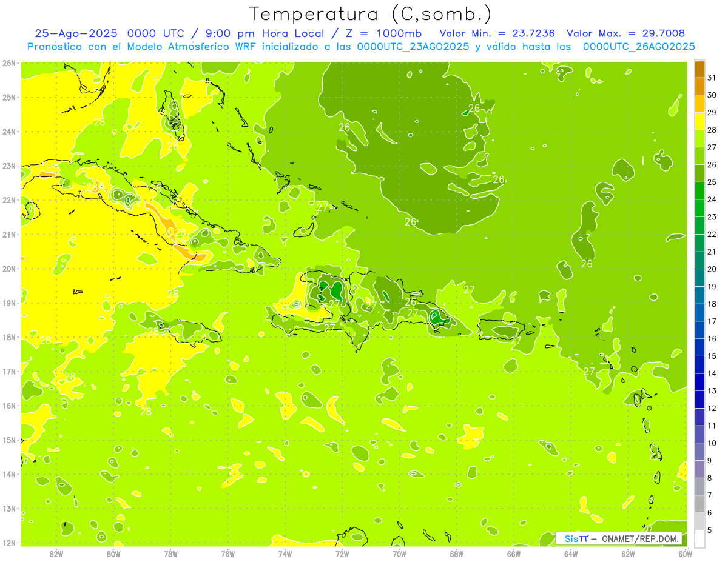Image resolution: width=728 pixels, height=562 pixels.
Task: Click the "13N" latitude axis label
Action: pyautogui.click(x=8, y=508)
